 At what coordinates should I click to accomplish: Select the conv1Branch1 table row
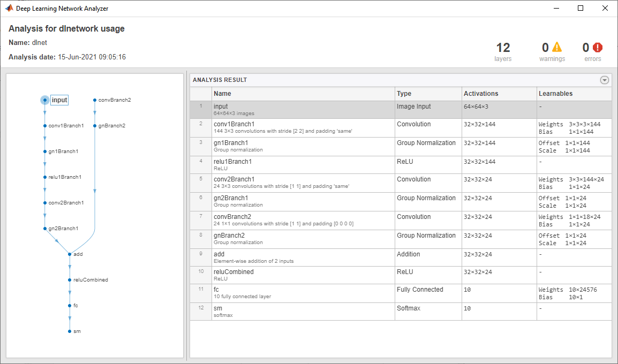click(303, 128)
